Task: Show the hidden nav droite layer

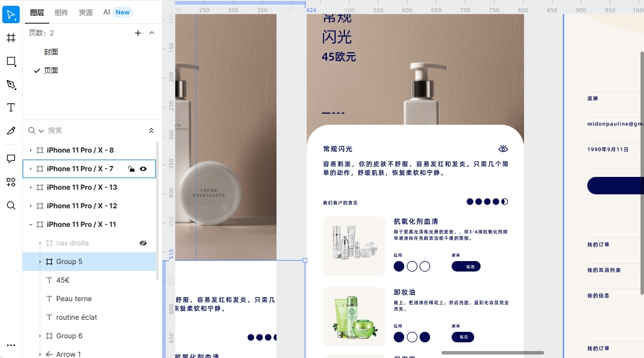Action: point(143,243)
